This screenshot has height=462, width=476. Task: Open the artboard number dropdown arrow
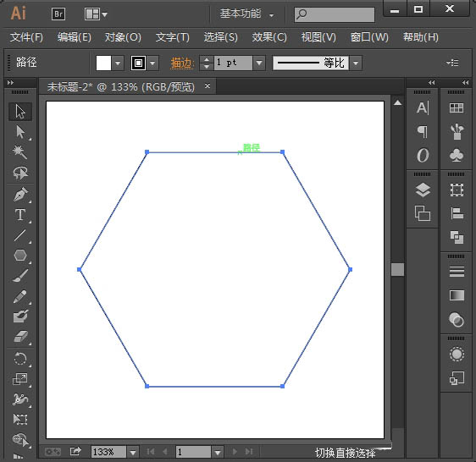218,452
